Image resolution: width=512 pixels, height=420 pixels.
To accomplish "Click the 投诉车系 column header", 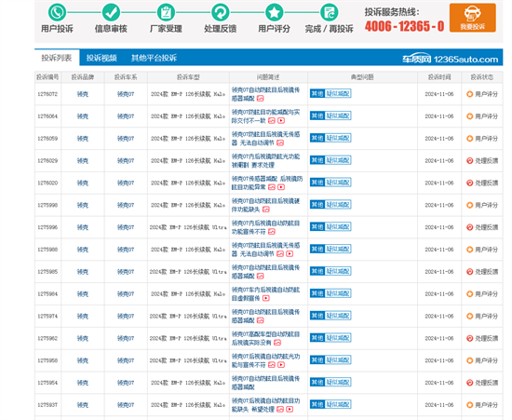I will (126, 77).
